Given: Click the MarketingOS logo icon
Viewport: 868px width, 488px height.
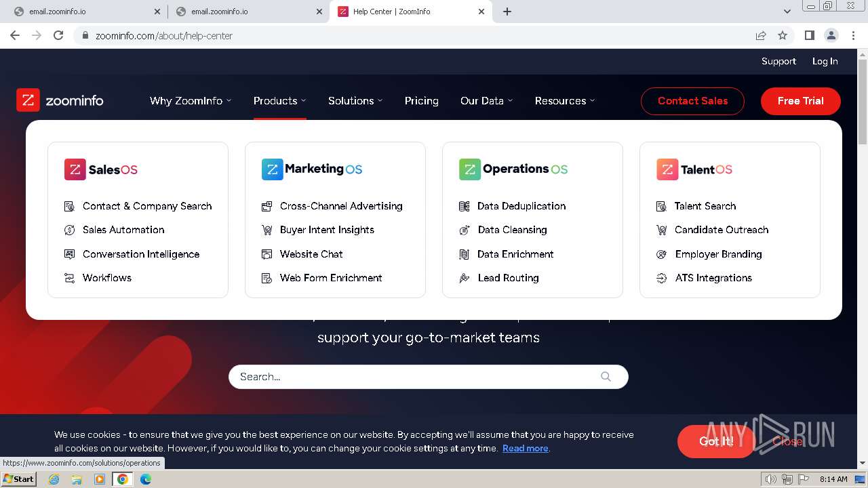Looking at the screenshot, I should point(272,169).
